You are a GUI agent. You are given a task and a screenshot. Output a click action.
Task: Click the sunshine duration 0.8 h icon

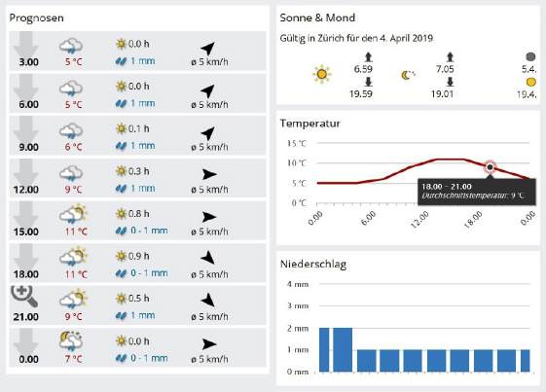[121, 213]
